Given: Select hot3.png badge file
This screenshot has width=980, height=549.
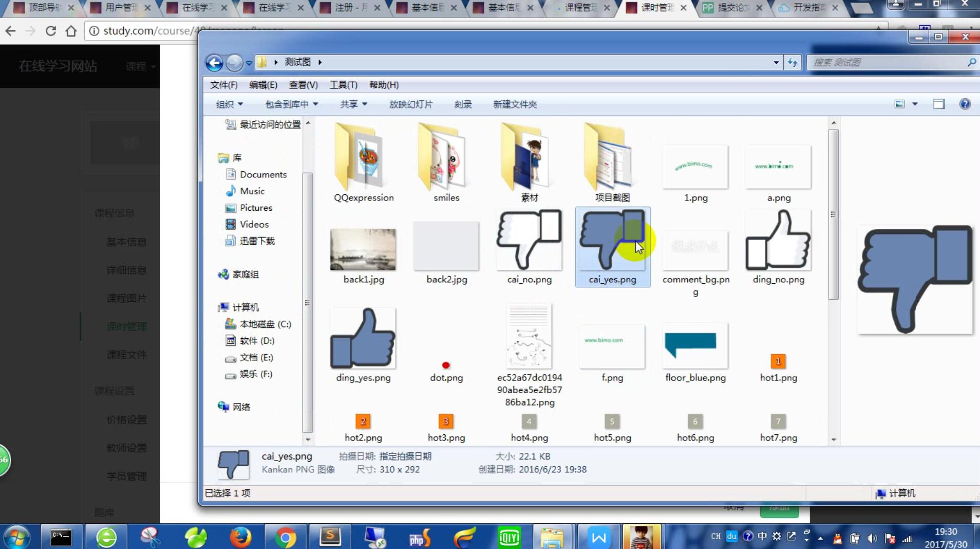Looking at the screenshot, I should click(x=446, y=422).
